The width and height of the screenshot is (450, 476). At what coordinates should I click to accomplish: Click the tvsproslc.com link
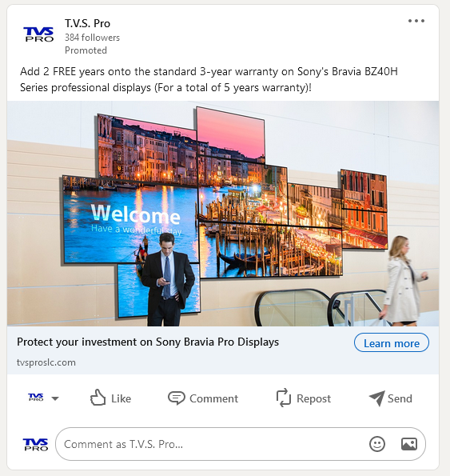(46, 362)
